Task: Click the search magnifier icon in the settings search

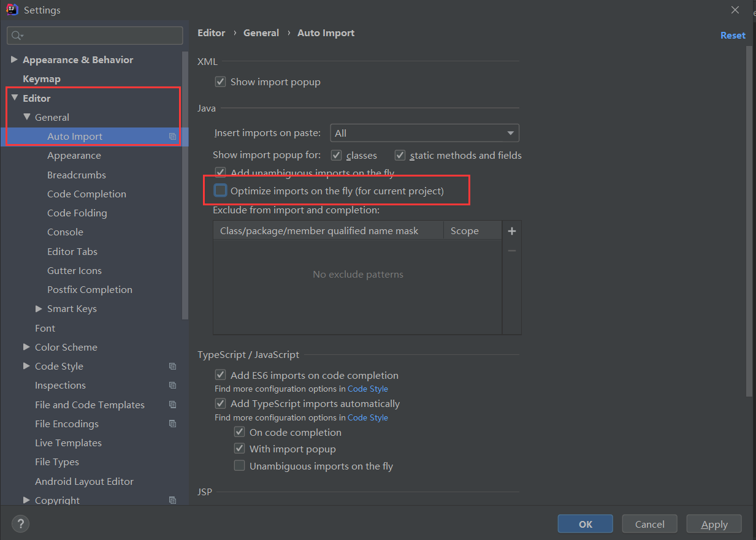Action: click(17, 36)
